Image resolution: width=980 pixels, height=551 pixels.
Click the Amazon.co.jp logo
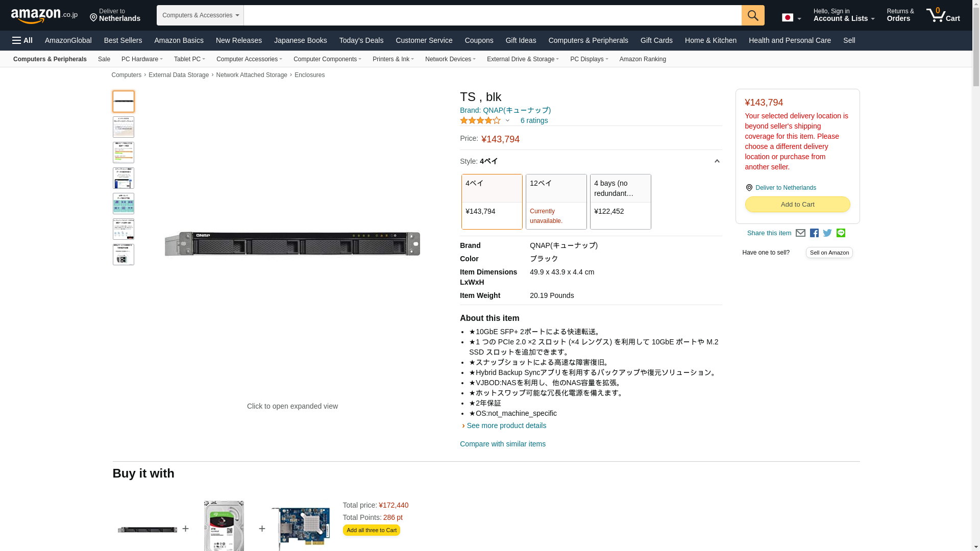(44, 16)
